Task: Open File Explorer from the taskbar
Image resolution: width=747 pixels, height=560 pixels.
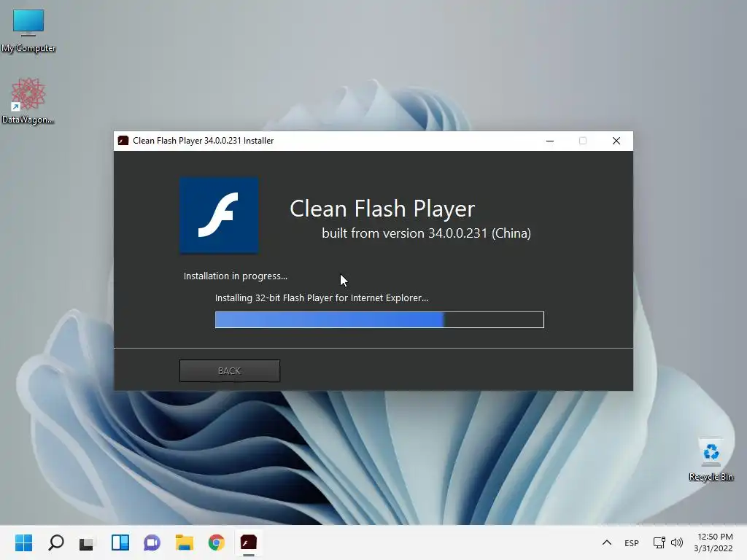Action: [x=185, y=542]
